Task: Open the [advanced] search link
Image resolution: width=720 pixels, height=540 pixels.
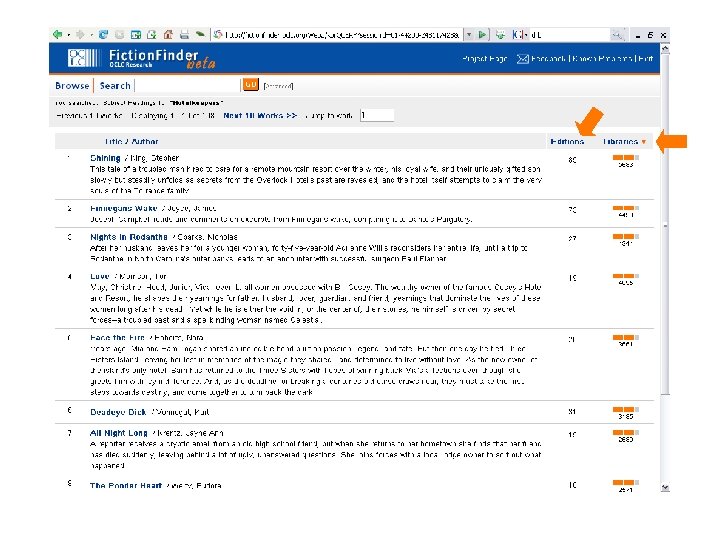Action: click(278, 86)
